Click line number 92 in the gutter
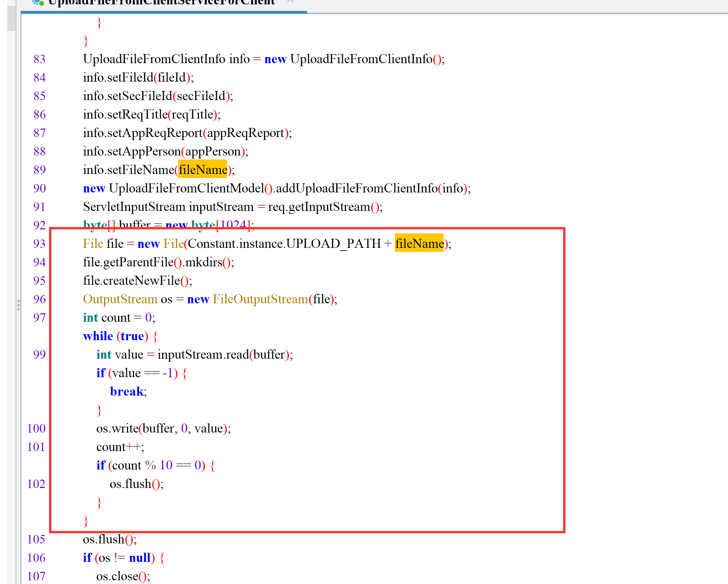Image resolution: width=728 pixels, height=584 pixels. pos(40,225)
